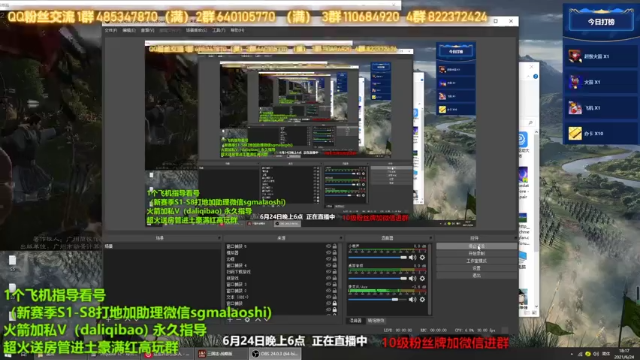640x360 pixels.
Task: Open source properties gear under sources list
Action: pyautogui.click(x=247, y=320)
